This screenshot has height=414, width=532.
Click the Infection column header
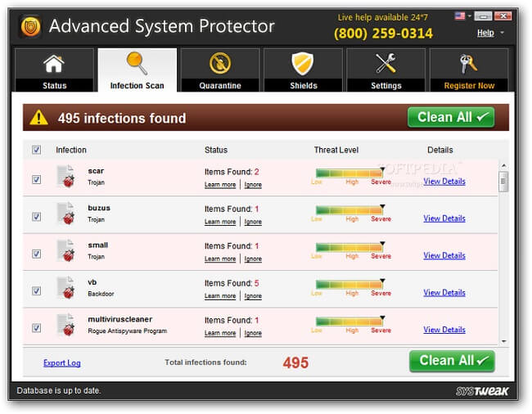click(x=71, y=150)
